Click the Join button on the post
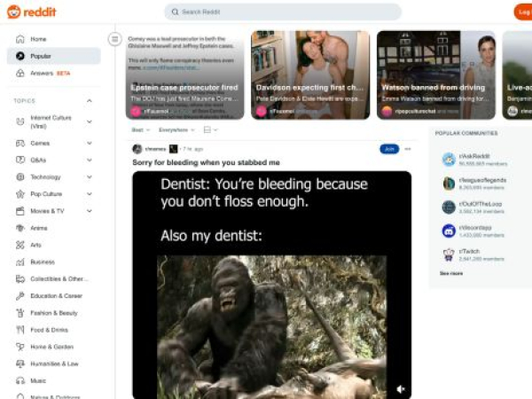Image resolution: width=532 pixels, height=399 pixels. click(x=389, y=149)
